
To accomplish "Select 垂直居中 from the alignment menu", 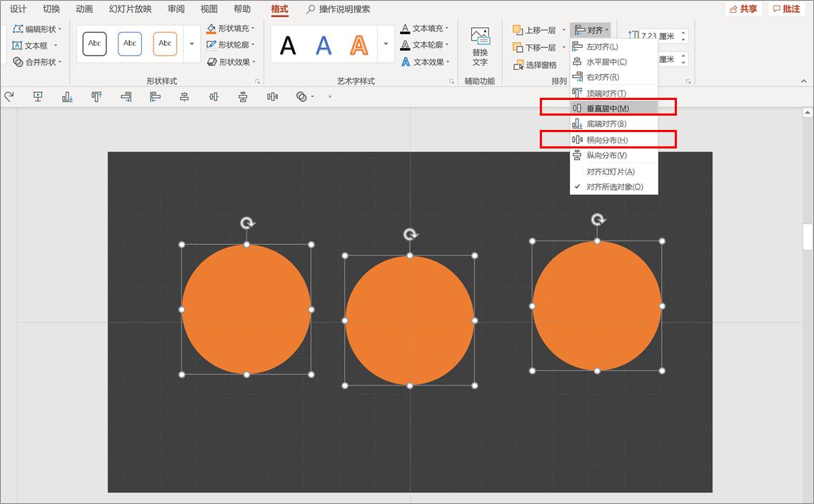I will coord(608,107).
